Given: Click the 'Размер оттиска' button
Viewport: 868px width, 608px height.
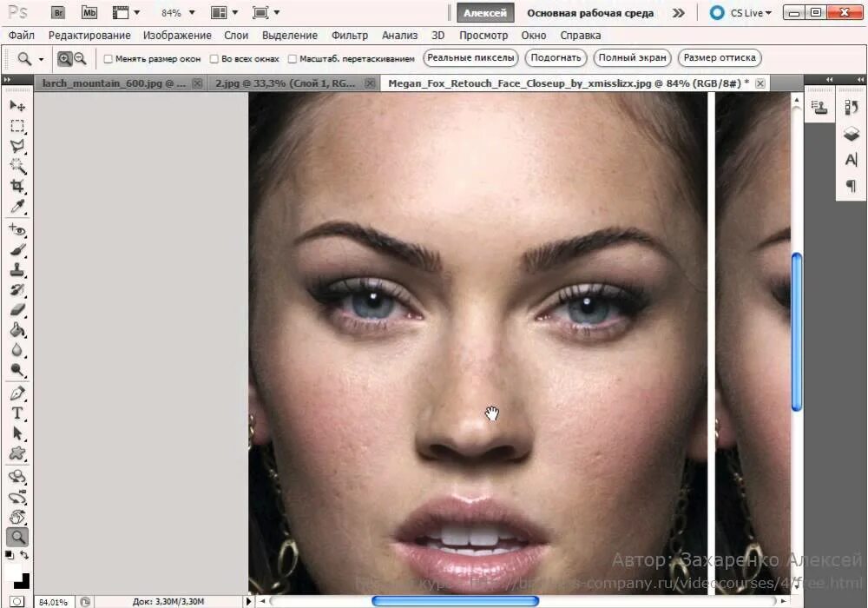Looking at the screenshot, I should [x=720, y=57].
